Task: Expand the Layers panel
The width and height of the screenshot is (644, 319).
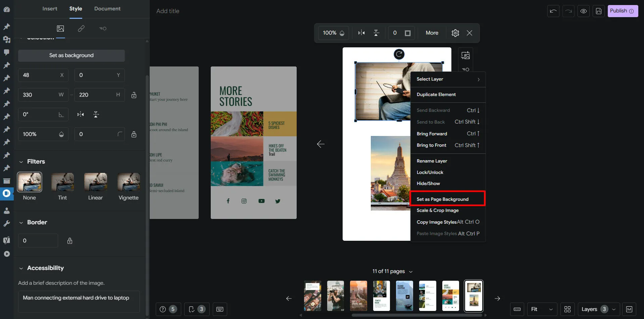Action: [x=598, y=309]
